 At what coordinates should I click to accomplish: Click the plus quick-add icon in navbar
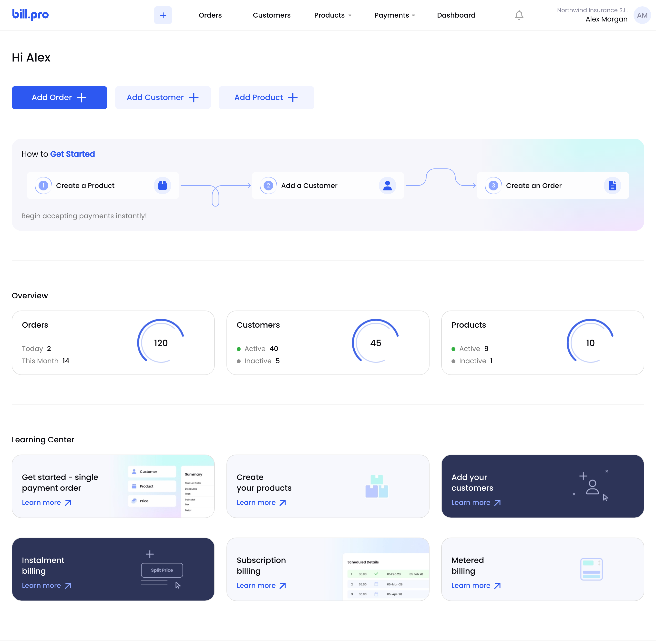(x=163, y=15)
